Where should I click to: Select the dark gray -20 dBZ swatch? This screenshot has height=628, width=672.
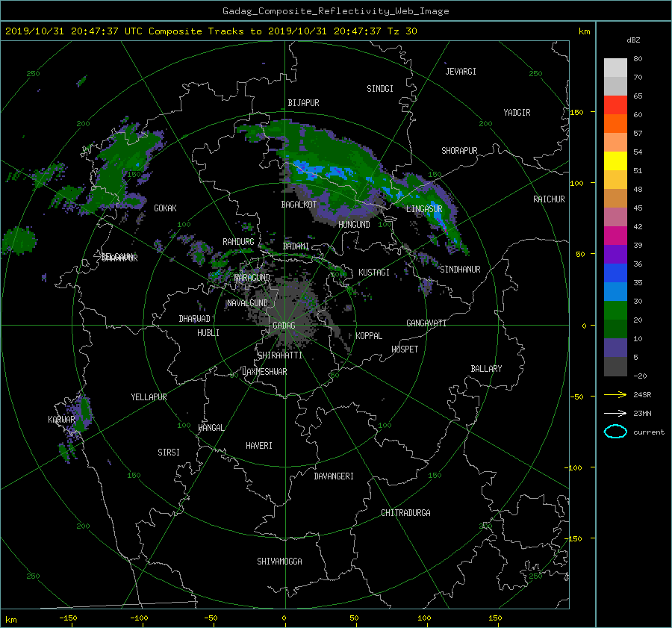615,367
